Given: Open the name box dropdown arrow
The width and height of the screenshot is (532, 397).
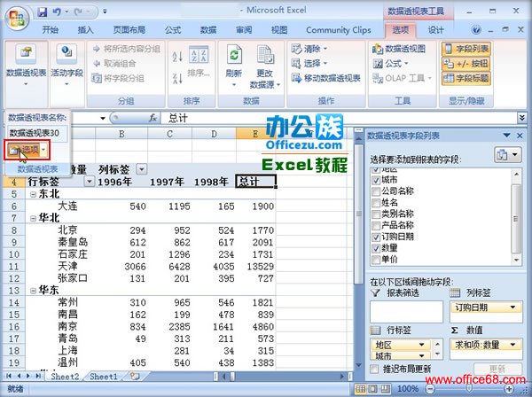Looking at the screenshot, I should (x=103, y=119).
